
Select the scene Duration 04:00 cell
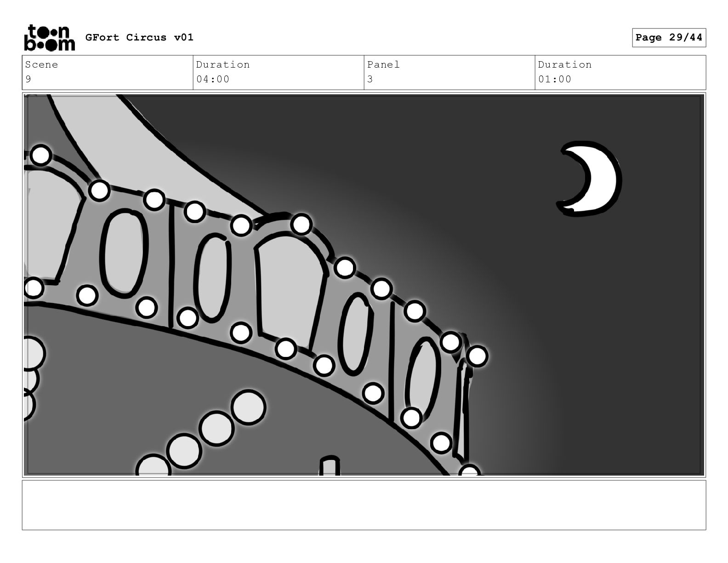[279, 72]
